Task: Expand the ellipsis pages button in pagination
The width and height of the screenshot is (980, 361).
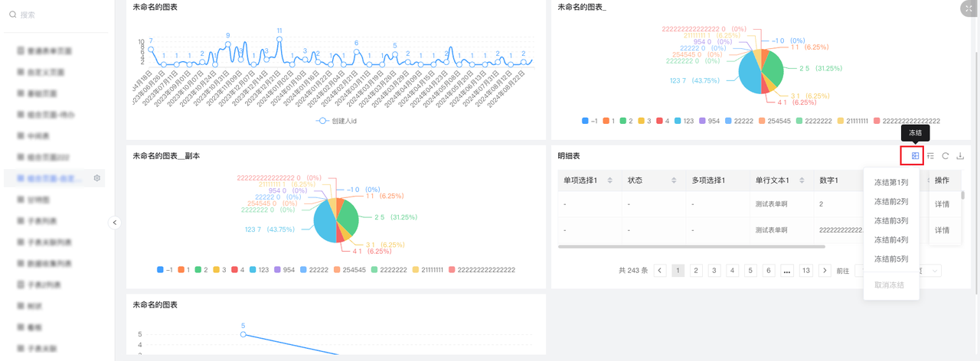Action: pyautogui.click(x=786, y=270)
